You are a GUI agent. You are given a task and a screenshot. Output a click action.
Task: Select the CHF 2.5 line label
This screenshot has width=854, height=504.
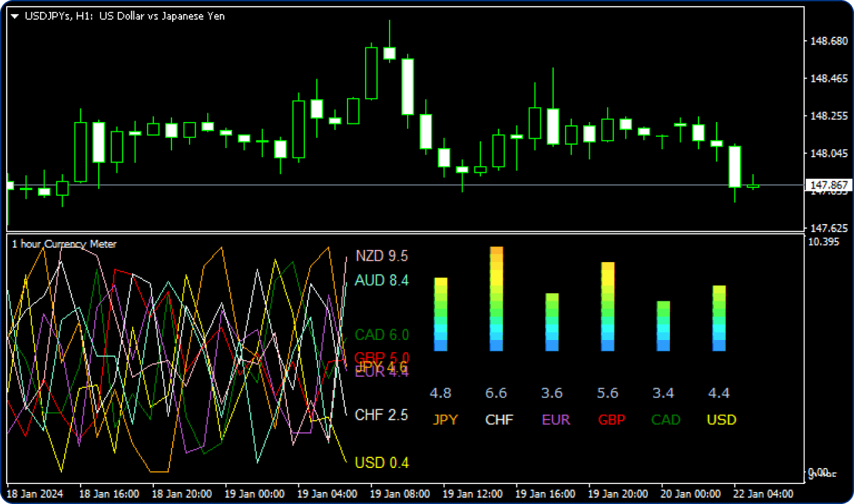coord(382,415)
